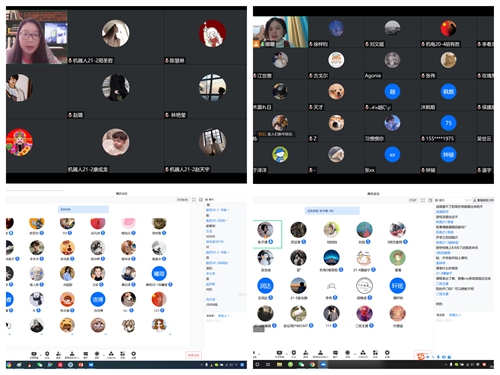Screen dimensions: 500x375
Task: Open breakout rooms icon in bottom-right meeting toolbar
Action: pos(363,353)
